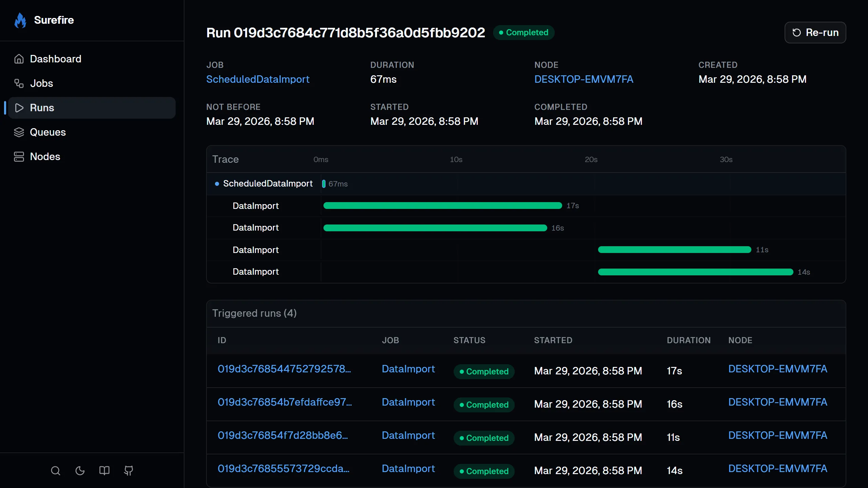Click the Surefire flame logo icon
868x488 pixels.
coord(20,20)
